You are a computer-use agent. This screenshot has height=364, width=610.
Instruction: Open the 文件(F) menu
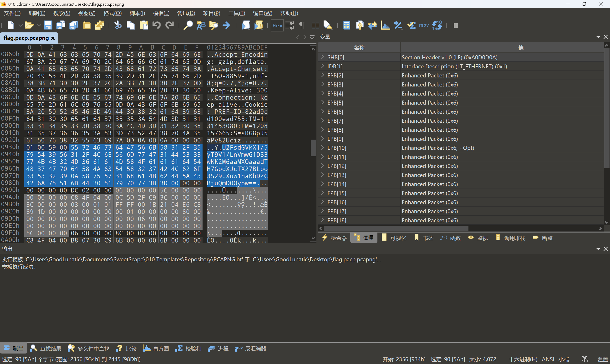[x=12, y=13]
